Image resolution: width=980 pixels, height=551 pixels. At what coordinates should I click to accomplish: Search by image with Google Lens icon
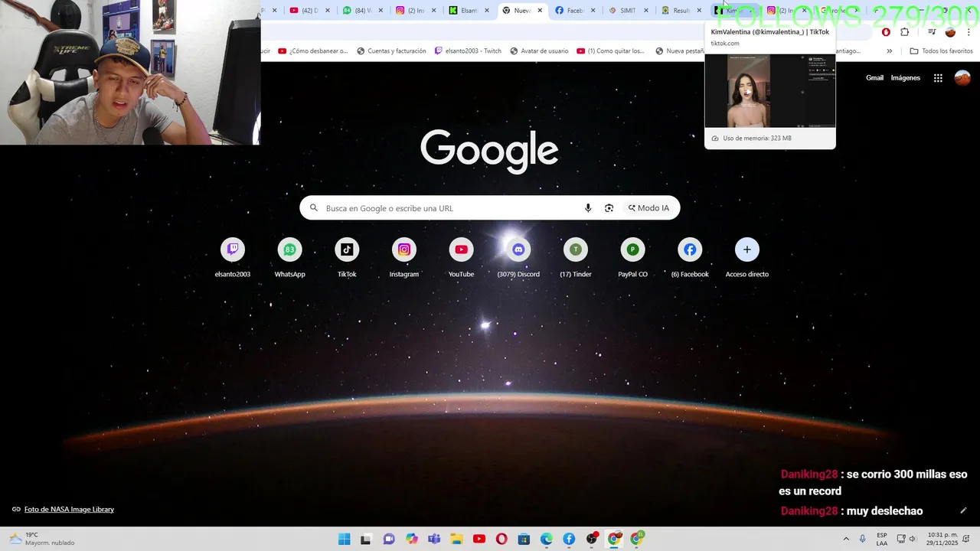click(609, 208)
